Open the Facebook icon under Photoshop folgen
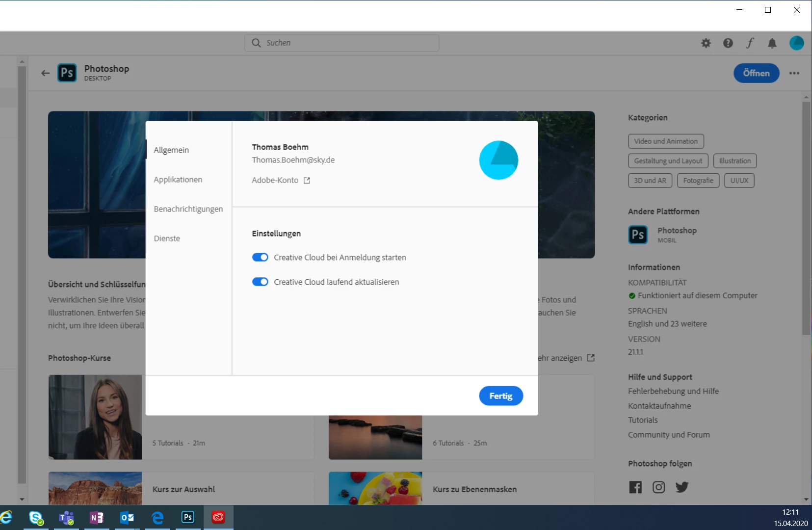Image resolution: width=812 pixels, height=530 pixels. [x=635, y=487]
